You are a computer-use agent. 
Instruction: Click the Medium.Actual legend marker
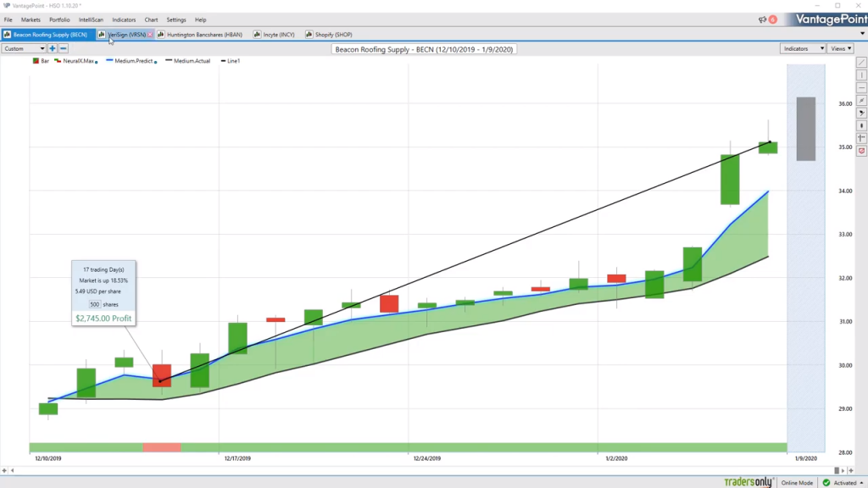click(169, 60)
